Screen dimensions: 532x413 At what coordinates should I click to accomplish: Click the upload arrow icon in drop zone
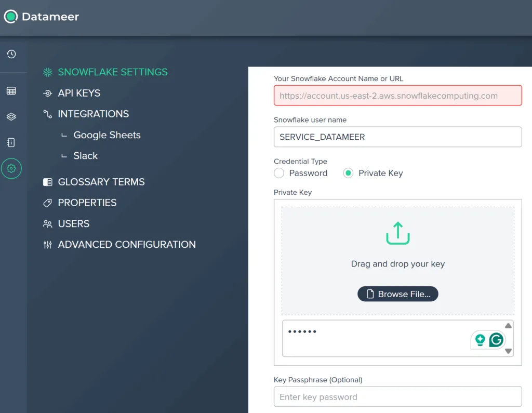tap(397, 233)
